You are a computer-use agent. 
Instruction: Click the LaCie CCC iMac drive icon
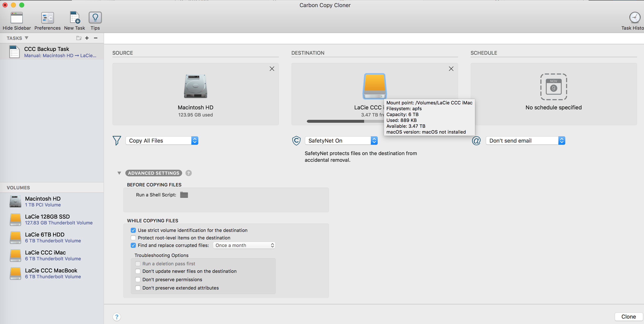(15, 256)
